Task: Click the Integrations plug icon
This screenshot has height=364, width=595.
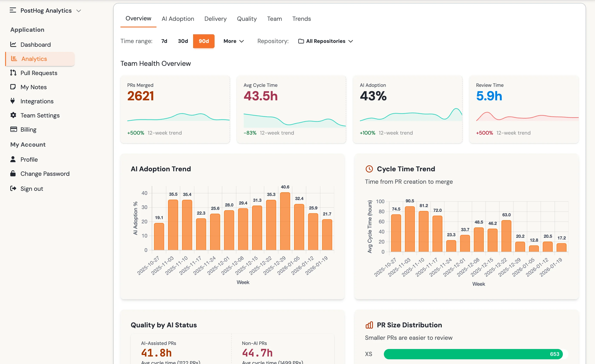Action: coord(13,101)
